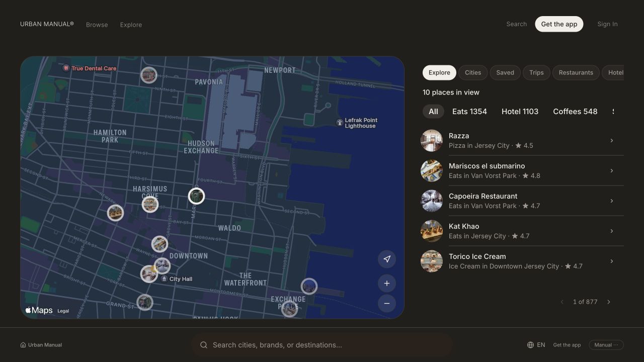644x362 pixels.
Task: Open the Torico Ice Cream listing title
Action: coord(477,256)
